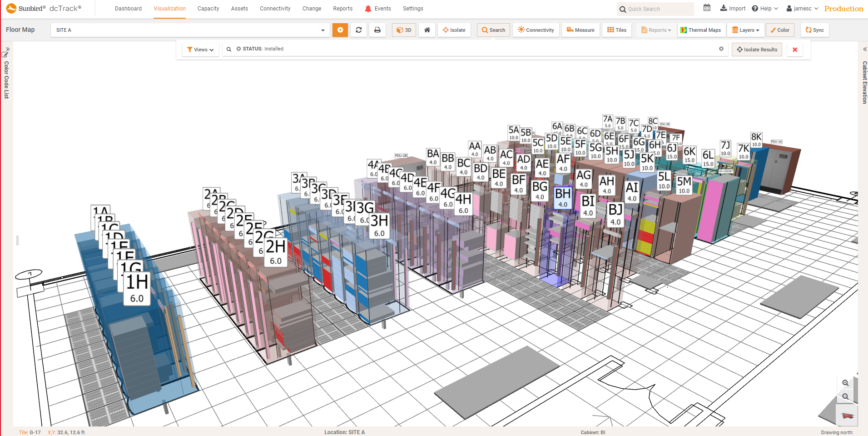Open the Assets menu item
The height and width of the screenshot is (436, 868).
pyautogui.click(x=239, y=8)
